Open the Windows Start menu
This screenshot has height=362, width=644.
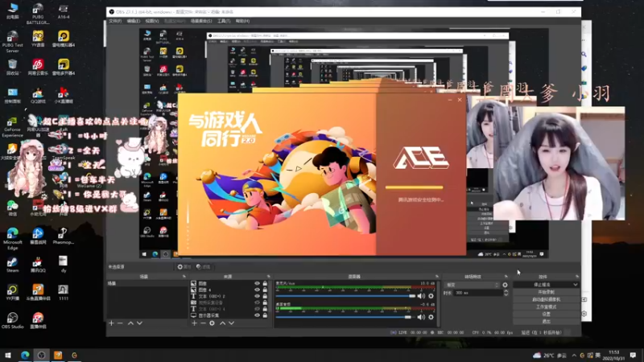[8, 355]
